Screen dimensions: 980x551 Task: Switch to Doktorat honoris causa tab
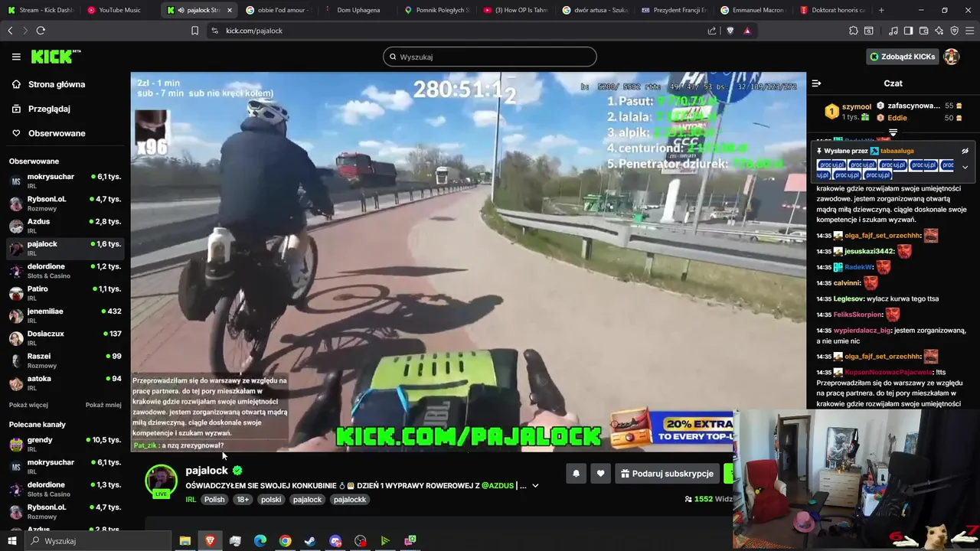[x=832, y=10]
